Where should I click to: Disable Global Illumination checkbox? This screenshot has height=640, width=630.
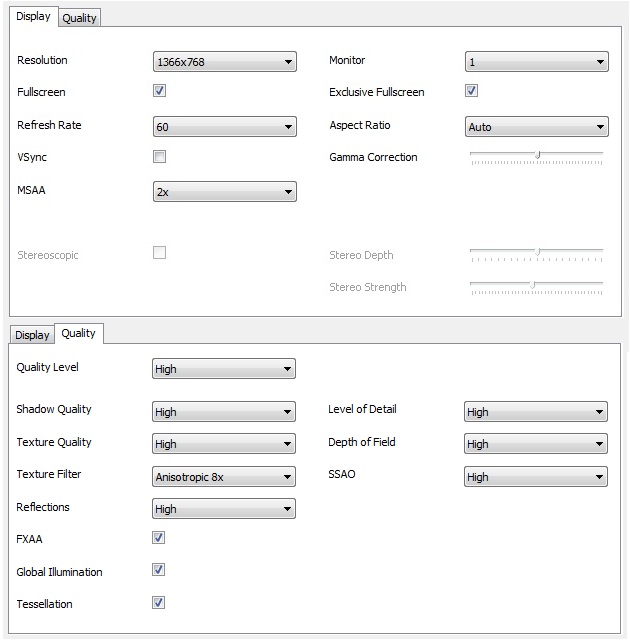coord(158,570)
